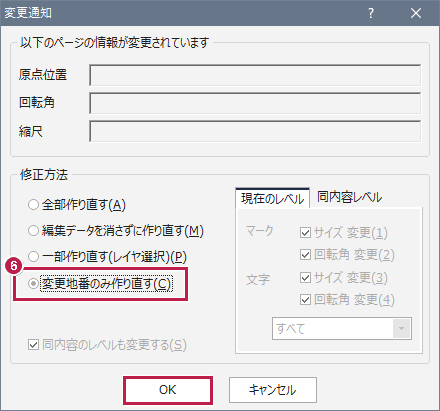Click the dropdown arrow beside すべて
Screen dimensions: 440x411
point(402,329)
